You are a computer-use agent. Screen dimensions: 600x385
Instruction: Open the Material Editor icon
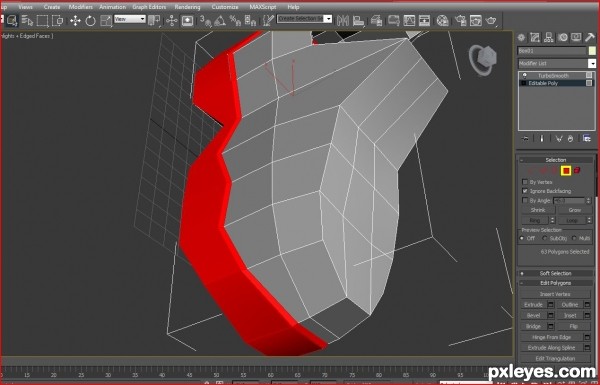click(x=442, y=20)
